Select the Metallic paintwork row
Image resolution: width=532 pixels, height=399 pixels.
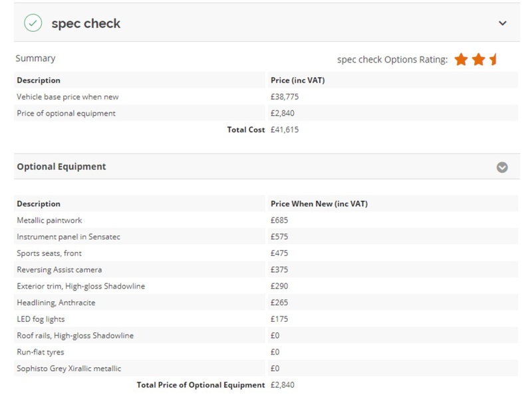[49, 220]
